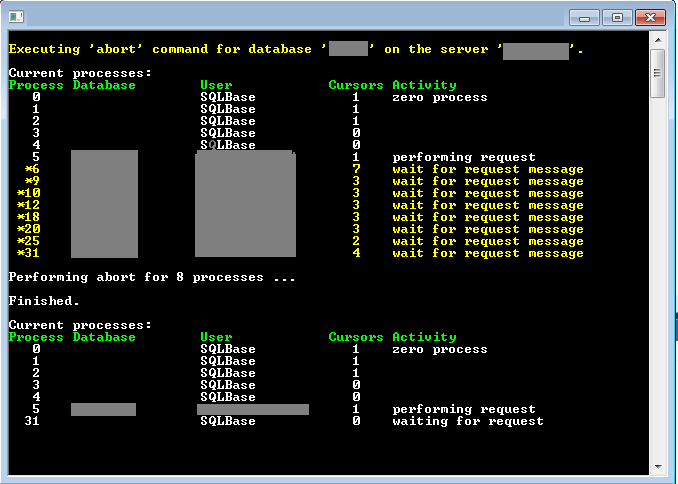The width and height of the screenshot is (678, 484).
Task: Close the console window
Action: pyautogui.click(x=650, y=18)
